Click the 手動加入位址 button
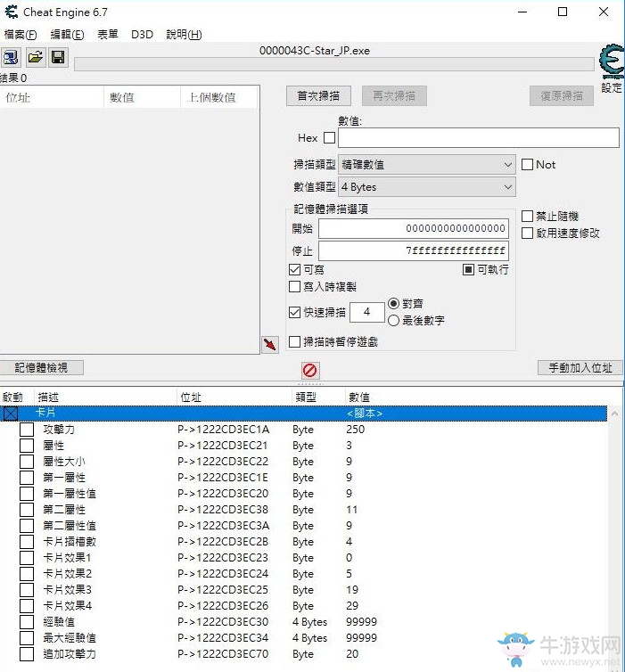This screenshot has height=672, width=625. (580, 368)
